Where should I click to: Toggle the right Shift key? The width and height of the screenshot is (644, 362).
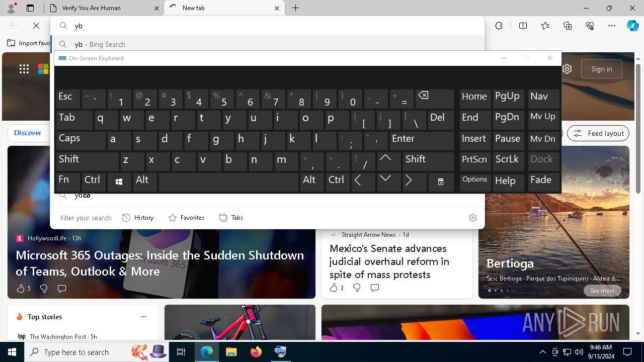(428, 161)
